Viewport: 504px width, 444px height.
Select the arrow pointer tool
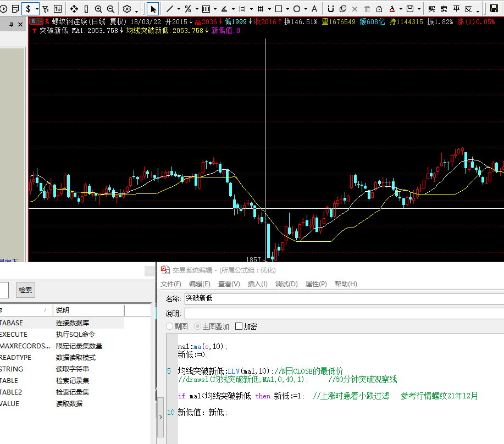tap(153, 9)
